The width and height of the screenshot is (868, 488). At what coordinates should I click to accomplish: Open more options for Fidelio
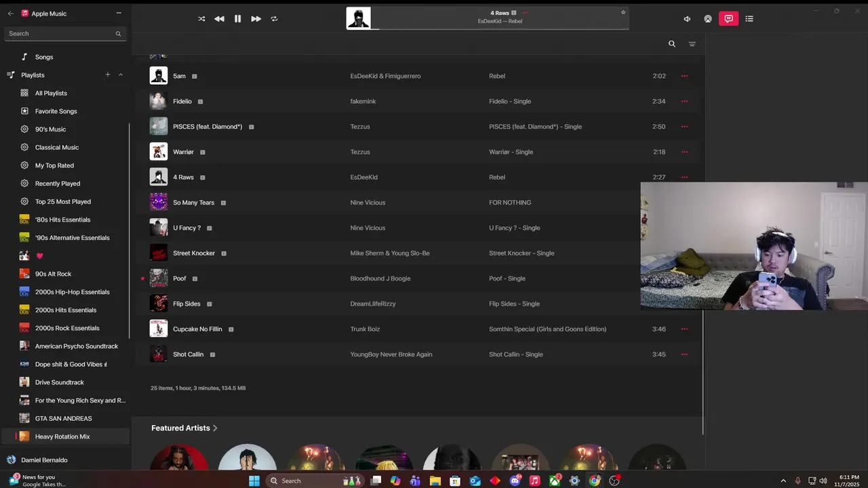(684, 101)
